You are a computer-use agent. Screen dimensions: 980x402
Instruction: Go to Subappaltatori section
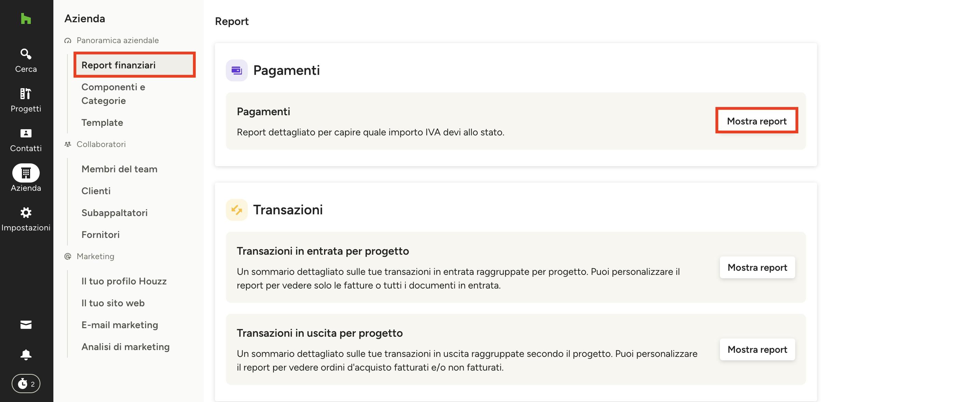coord(115,213)
